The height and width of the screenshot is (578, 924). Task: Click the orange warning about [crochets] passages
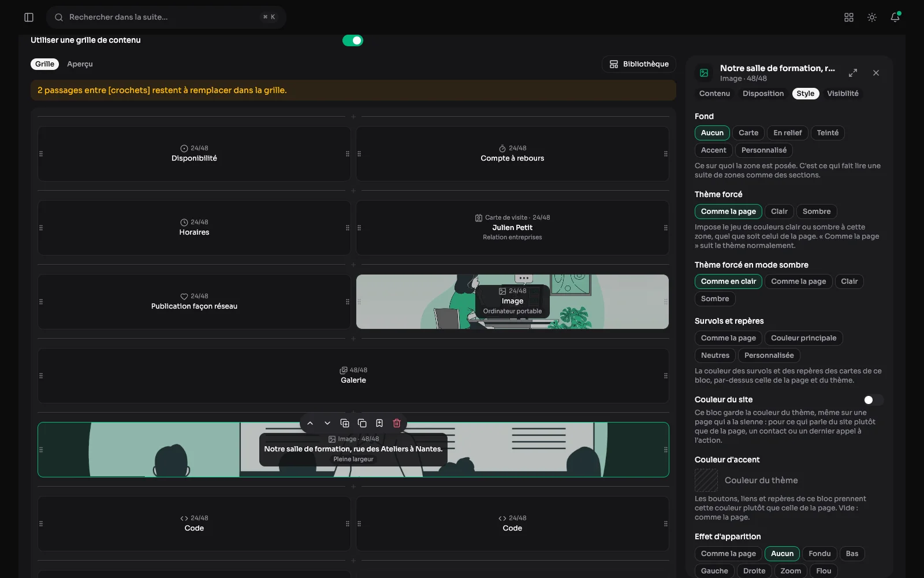click(x=353, y=90)
